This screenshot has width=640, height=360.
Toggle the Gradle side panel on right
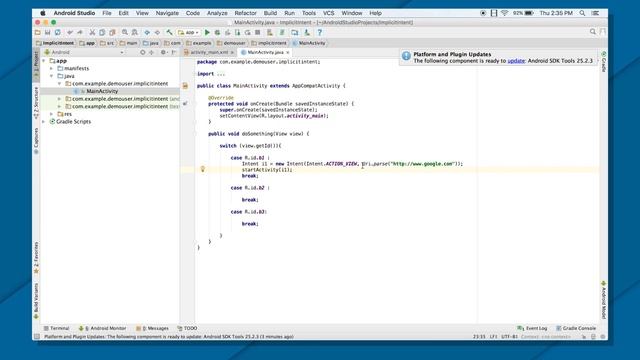click(604, 62)
